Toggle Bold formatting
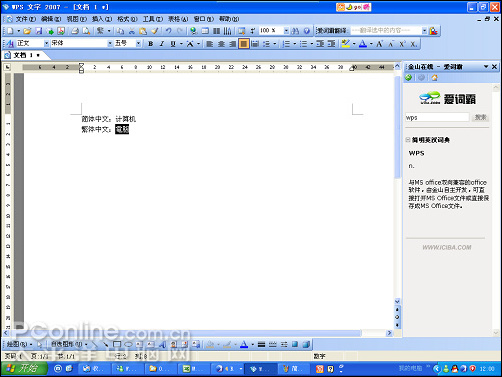 pyautogui.click(x=151, y=44)
